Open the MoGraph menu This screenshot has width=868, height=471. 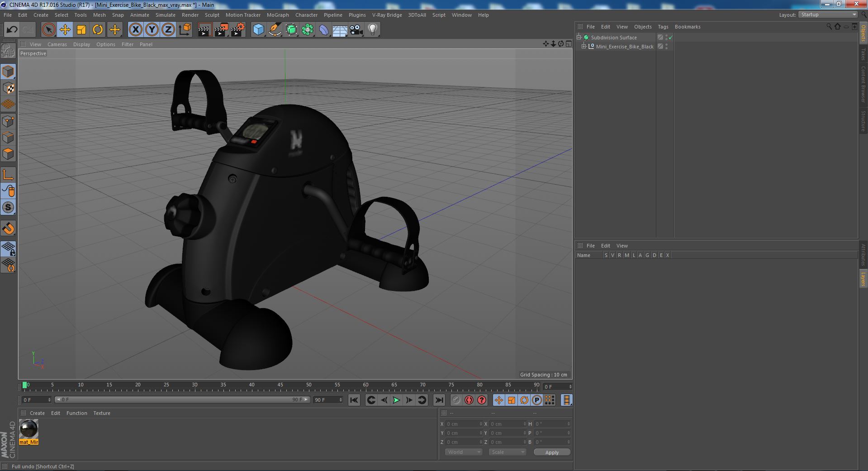(278, 15)
